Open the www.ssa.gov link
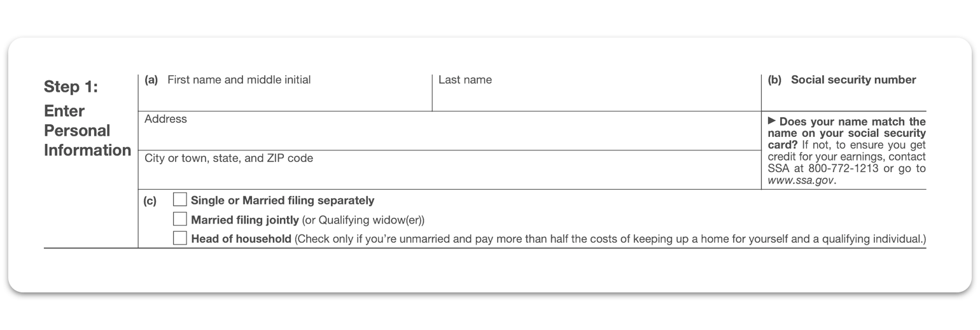 (801, 180)
